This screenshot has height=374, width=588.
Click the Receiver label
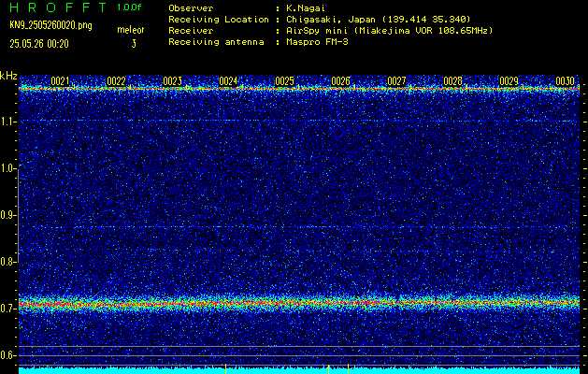191,31
